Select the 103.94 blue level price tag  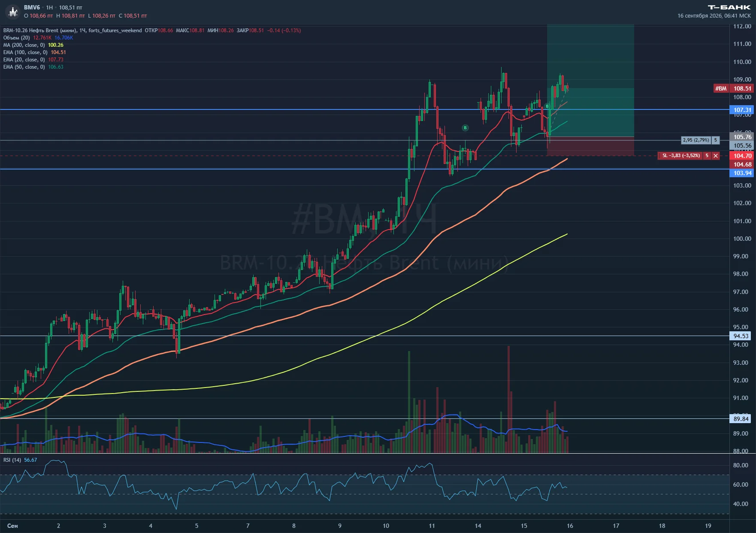tap(742, 173)
